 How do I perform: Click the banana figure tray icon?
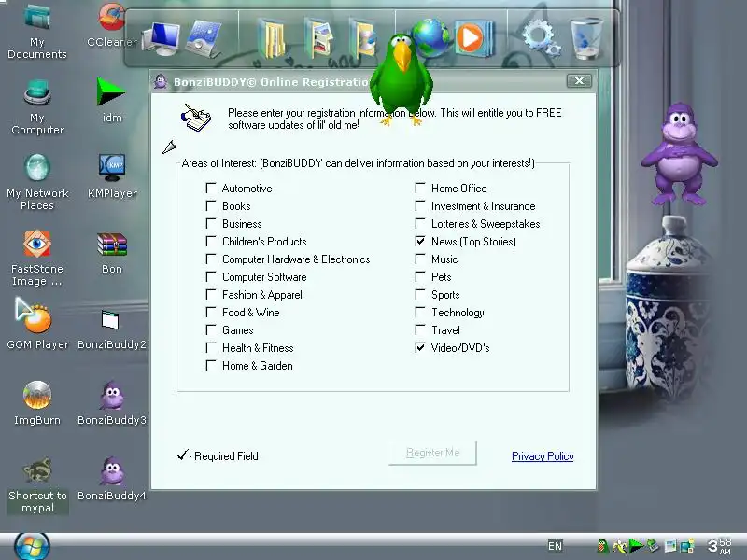point(619,546)
